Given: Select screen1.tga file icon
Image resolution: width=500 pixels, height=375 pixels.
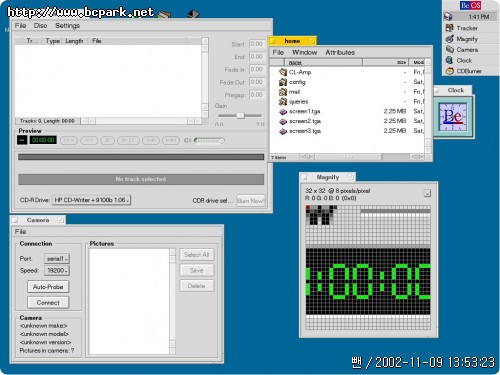Looking at the screenshot, I should 283,111.
